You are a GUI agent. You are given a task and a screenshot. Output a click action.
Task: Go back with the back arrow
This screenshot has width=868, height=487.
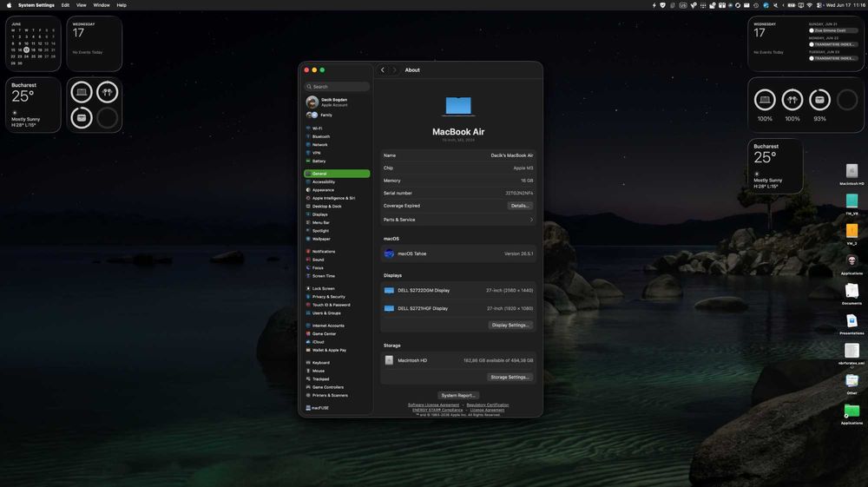pos(383,70)
